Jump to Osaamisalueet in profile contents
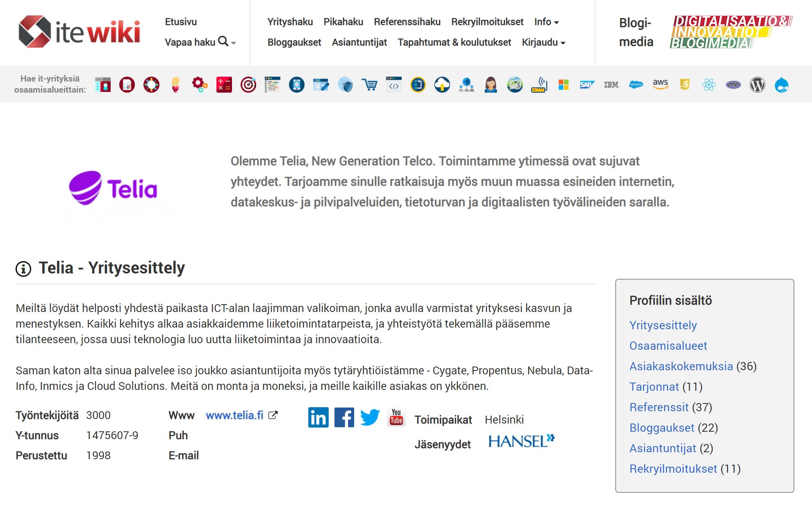Viewport: 812px width, 517px height. click(x=668, y=346)
